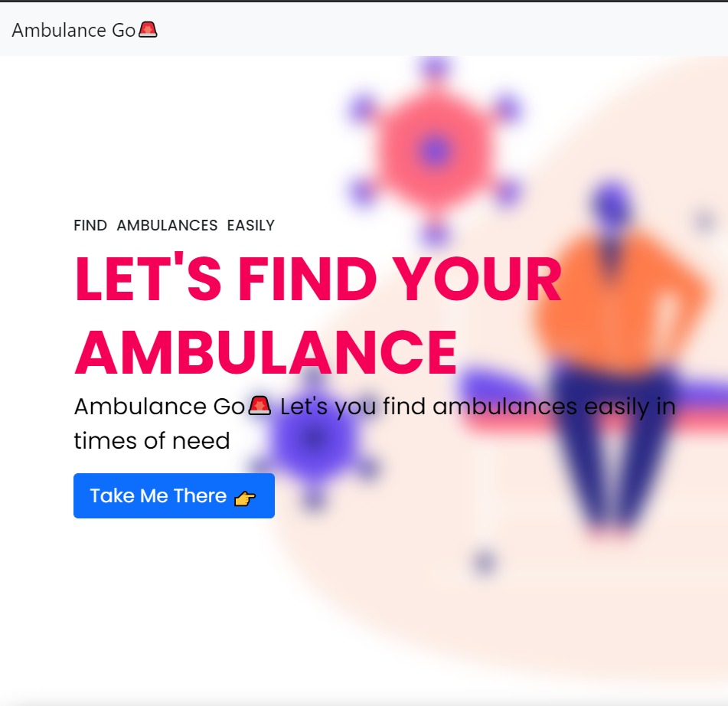This screenshot has height=706, width=728.
Task: Click the LET'S FIND YOUR heading line
Action: [x=318, y=279]
